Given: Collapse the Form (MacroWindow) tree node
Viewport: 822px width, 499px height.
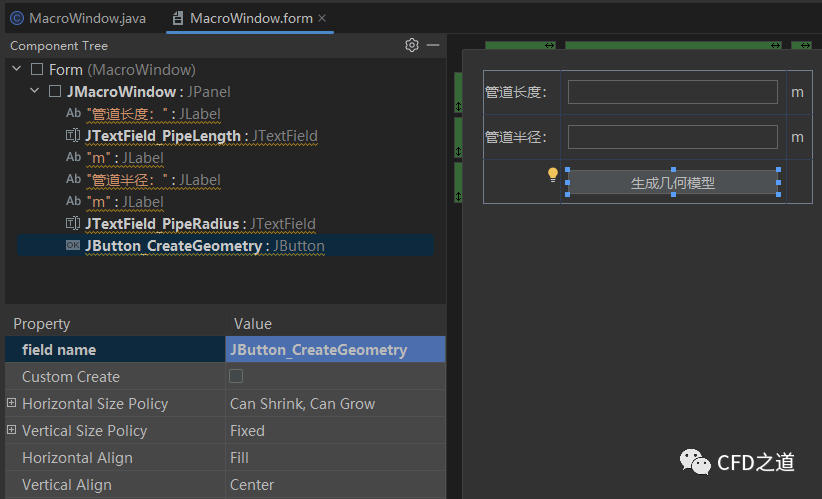Looking at the screenshot, I should (x=17, y=69).
